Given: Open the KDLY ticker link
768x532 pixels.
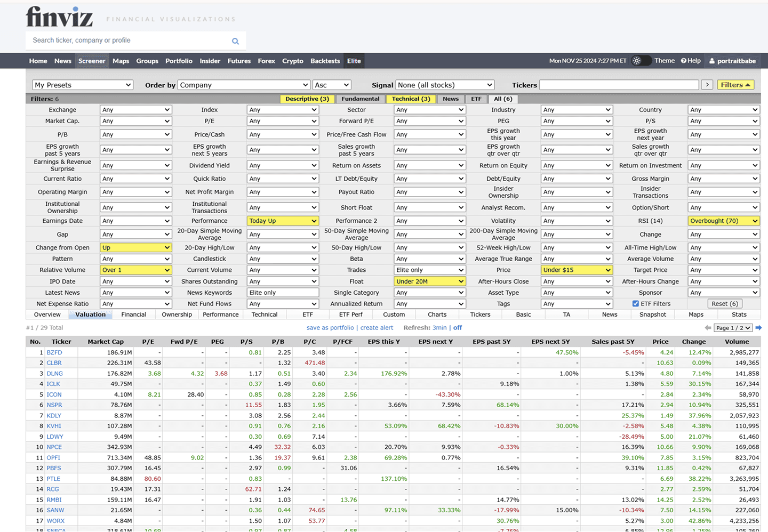Looking at the screenshot, I should click(x=54, y=416).
